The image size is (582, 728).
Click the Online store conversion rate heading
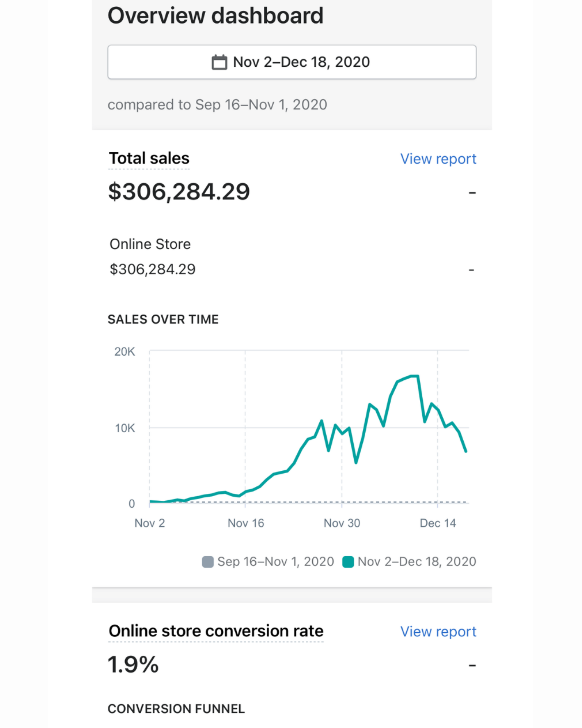216,631
